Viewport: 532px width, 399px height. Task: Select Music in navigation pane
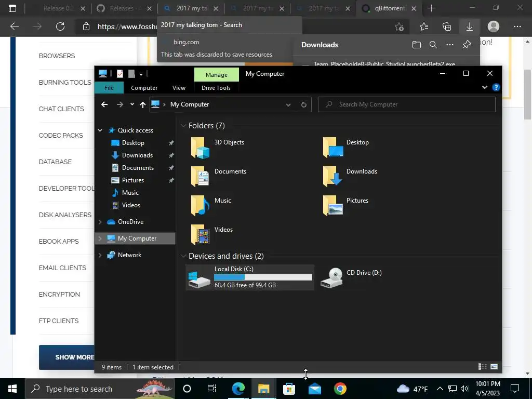click(x=130, y=193)
